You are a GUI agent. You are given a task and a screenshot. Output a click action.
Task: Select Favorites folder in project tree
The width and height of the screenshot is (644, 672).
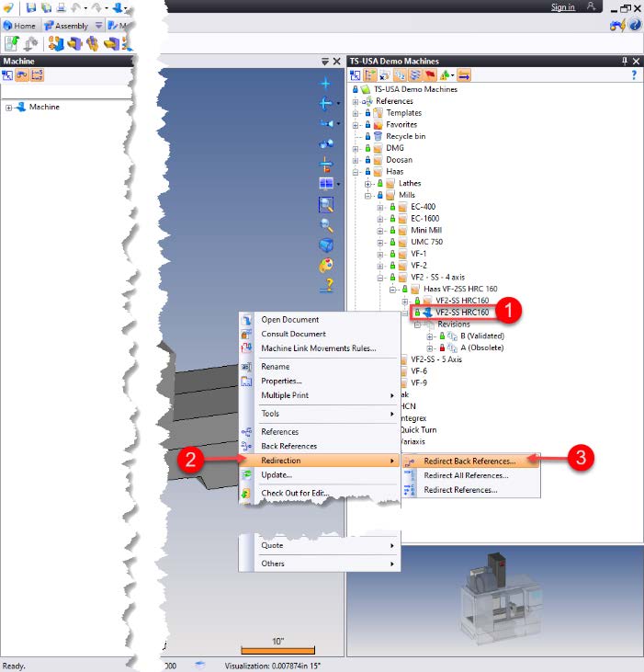[x=401, y=125]
